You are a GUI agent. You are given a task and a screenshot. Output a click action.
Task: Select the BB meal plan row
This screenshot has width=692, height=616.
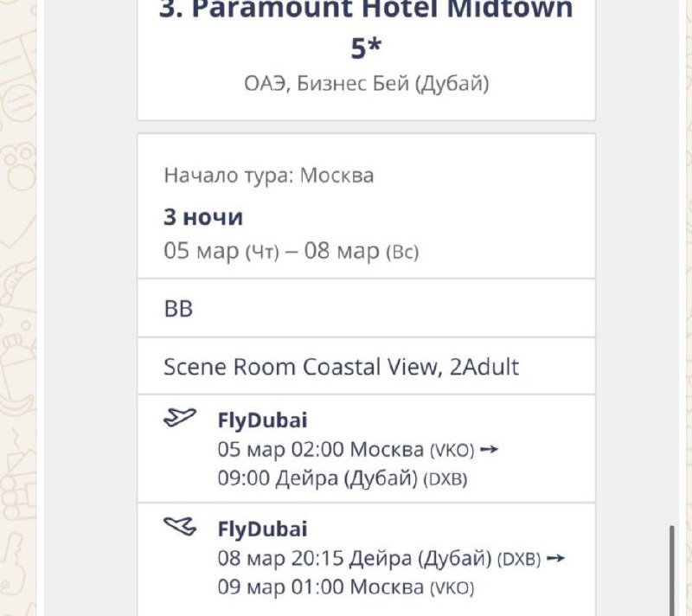(178, 309)
